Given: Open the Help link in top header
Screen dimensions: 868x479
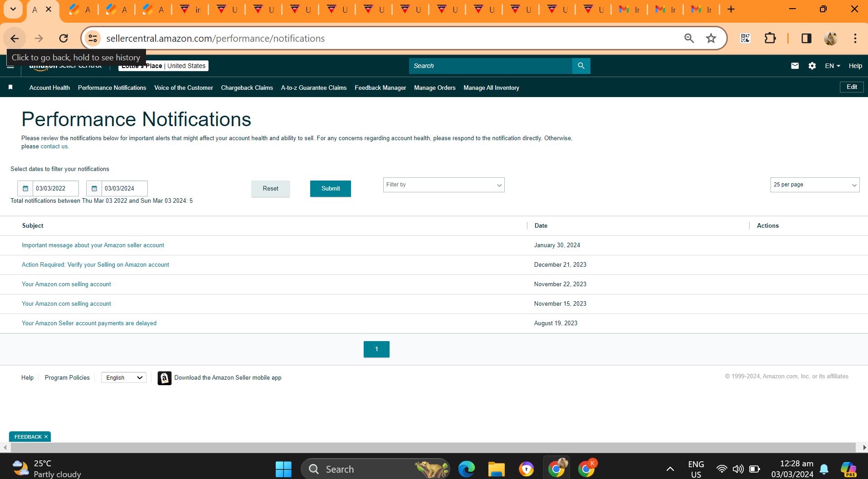Looking at the screenshot, I should tap(855, 66).
